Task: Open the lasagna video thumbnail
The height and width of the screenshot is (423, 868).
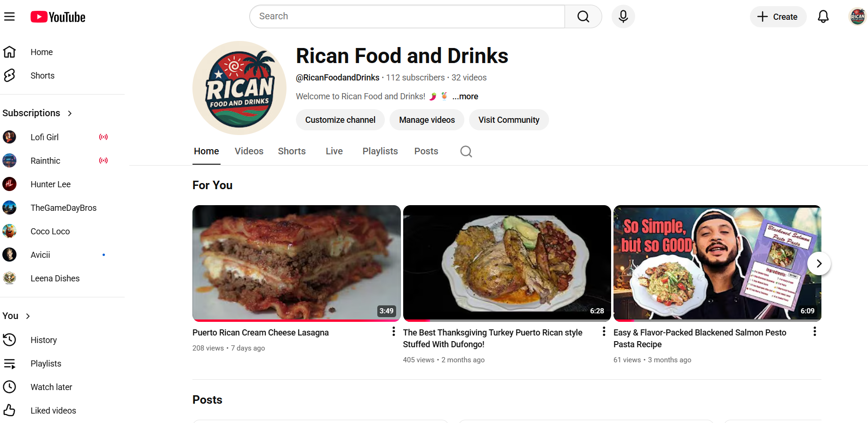Action: click(296, 263)
